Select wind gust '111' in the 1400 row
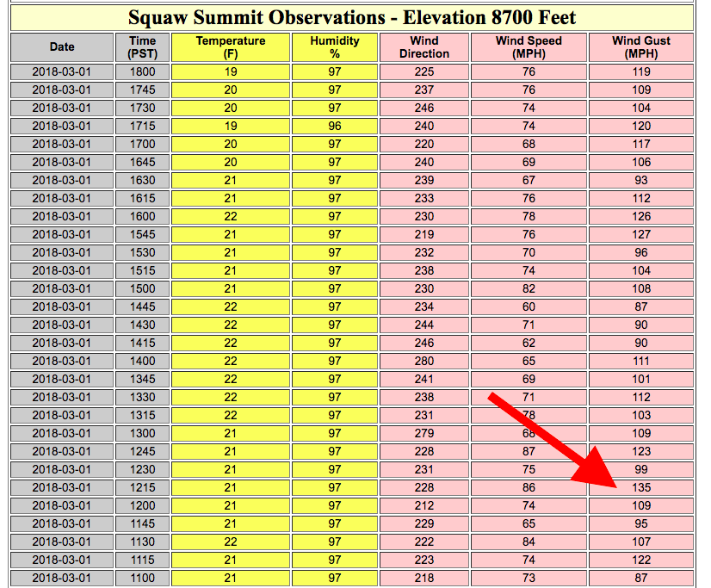The height and width of the screenshot is (588, 711). [x=641, y=362]
